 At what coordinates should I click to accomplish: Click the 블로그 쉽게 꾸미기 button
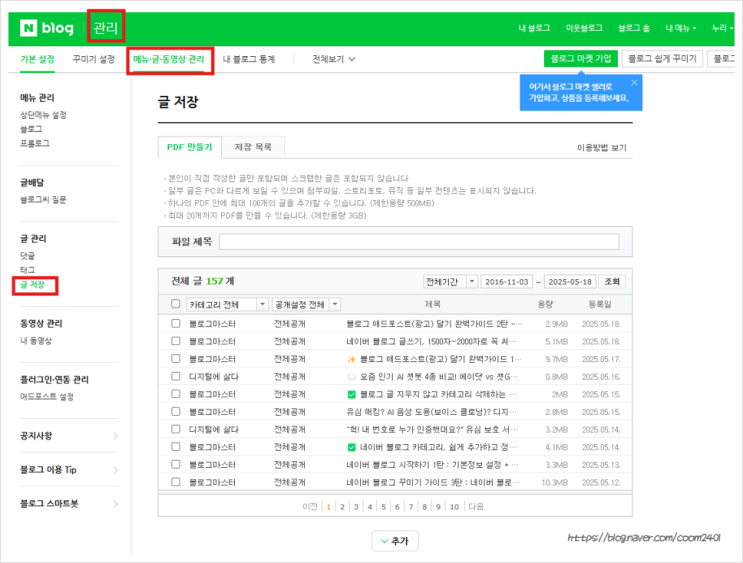[662, 59]
